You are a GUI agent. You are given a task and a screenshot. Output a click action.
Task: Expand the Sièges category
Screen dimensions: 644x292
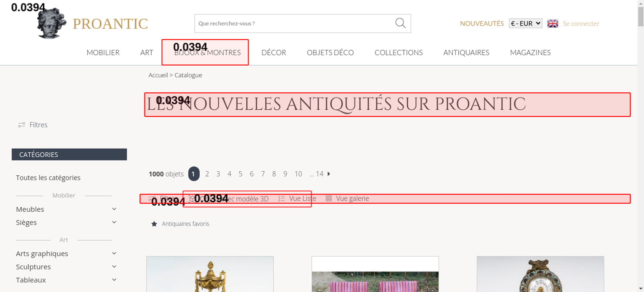pyautogui.click(x=114, y=222)
